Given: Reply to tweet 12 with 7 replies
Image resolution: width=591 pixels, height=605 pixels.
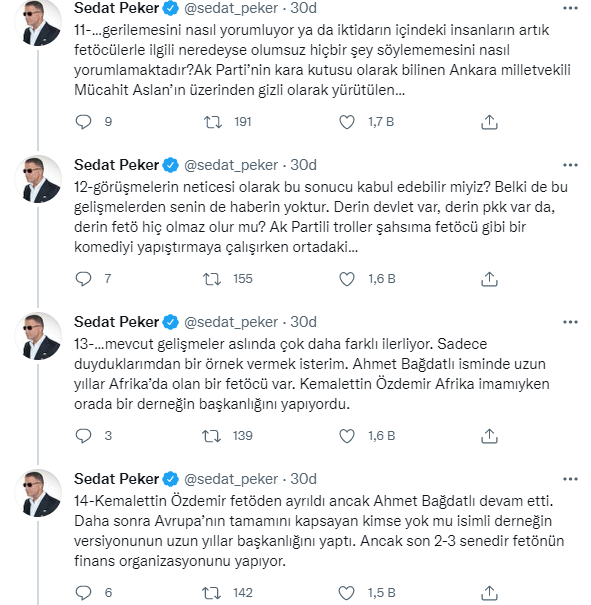Looking at the screenshot, I should point(83,279).
